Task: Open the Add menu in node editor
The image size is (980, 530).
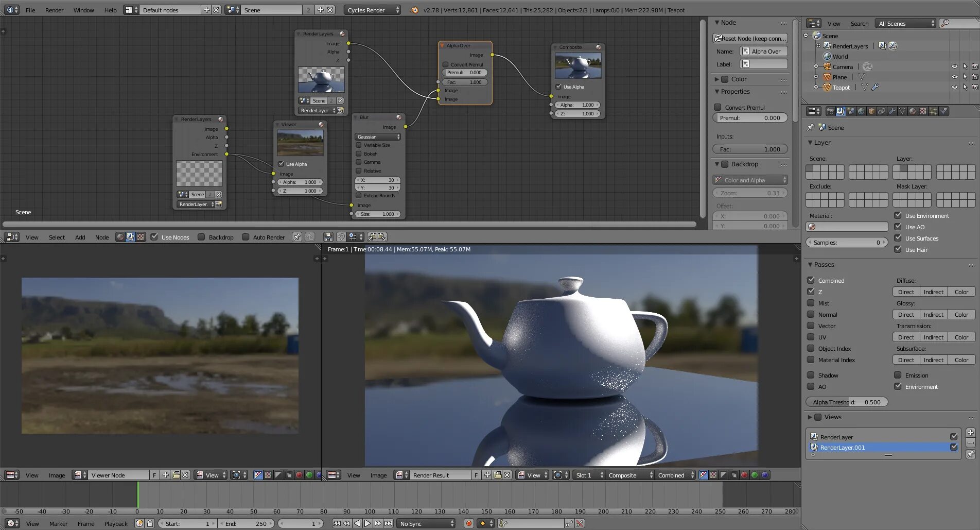Action: (80, 237)
